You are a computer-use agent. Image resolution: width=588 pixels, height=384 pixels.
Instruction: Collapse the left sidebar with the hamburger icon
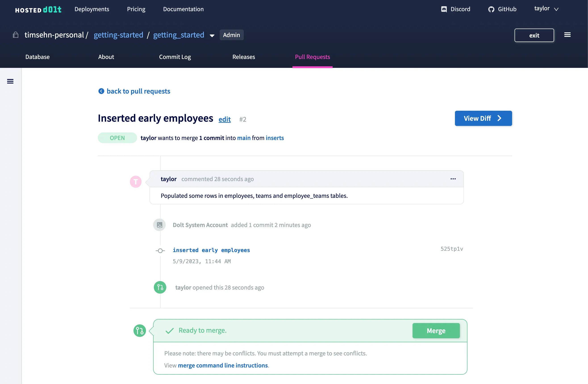pyautogui.click(x=10, y=81)
